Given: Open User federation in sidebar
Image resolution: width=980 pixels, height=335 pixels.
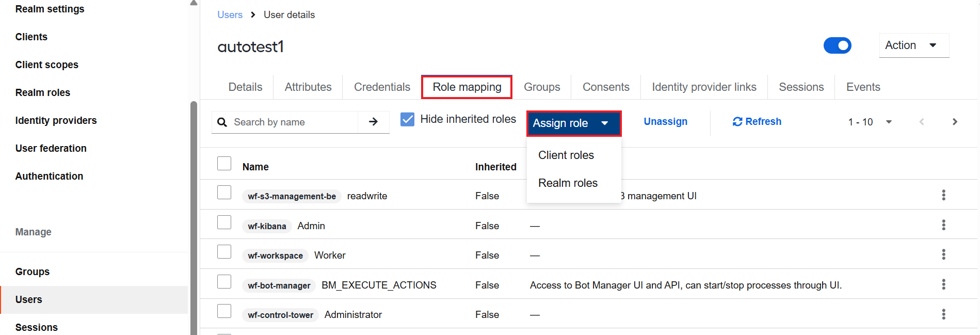Looking at the screenshot, I should click(51, 148).
